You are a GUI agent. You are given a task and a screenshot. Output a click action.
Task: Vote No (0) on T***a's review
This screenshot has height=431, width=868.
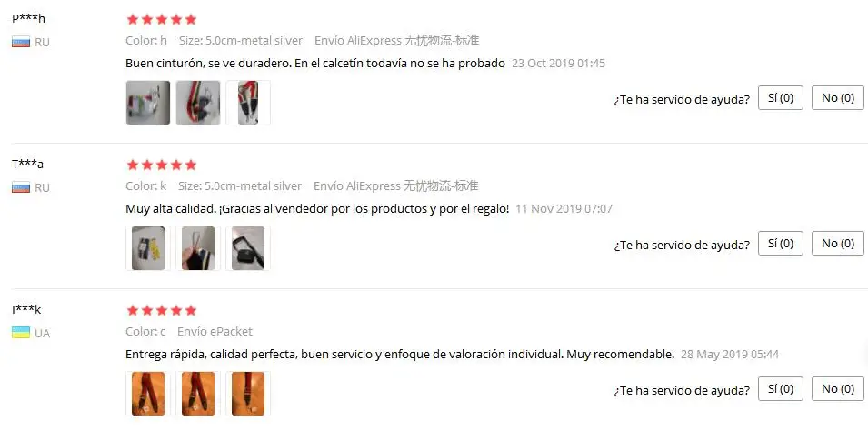pyautogui.click(x=838, y=243)
